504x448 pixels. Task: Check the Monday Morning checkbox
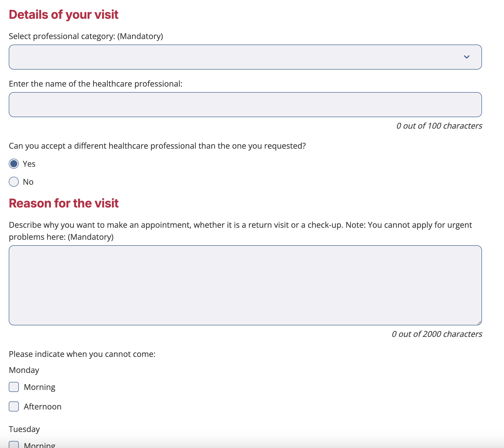click(x=14, y=387)
